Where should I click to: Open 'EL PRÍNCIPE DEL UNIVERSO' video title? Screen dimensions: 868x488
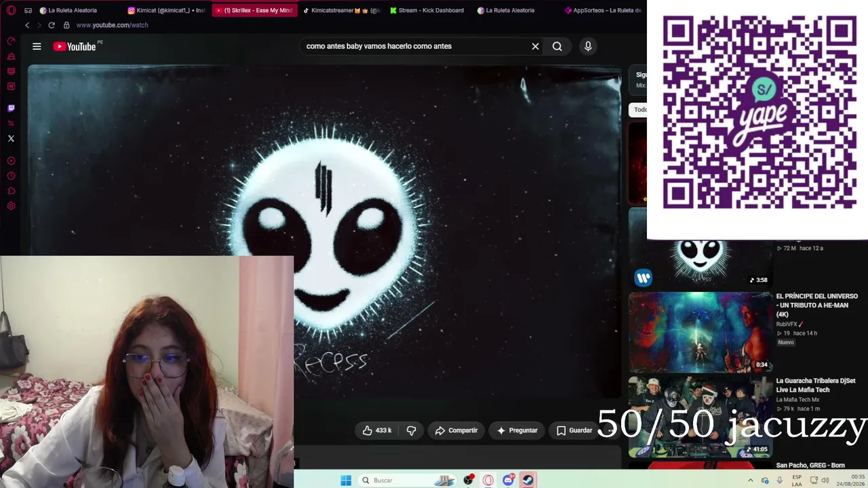[817, 305]
